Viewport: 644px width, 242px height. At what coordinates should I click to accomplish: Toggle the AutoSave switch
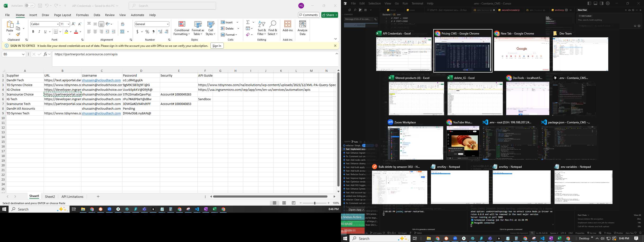pos(30,5)
